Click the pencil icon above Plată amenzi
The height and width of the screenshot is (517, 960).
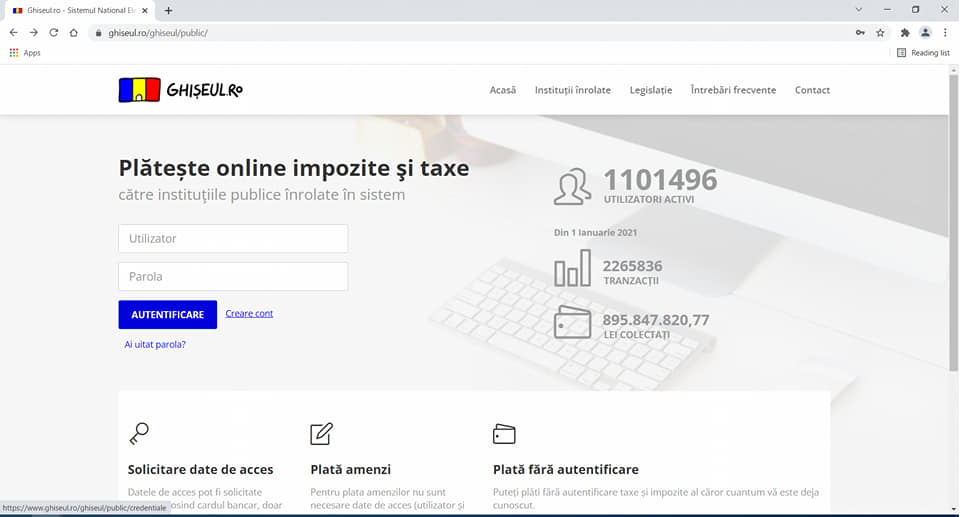[x=321, y=434]
